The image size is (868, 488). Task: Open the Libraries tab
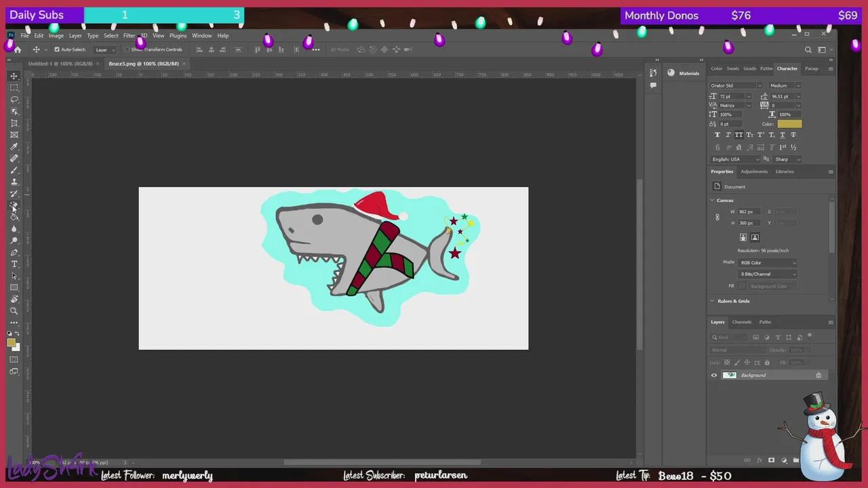785,171
